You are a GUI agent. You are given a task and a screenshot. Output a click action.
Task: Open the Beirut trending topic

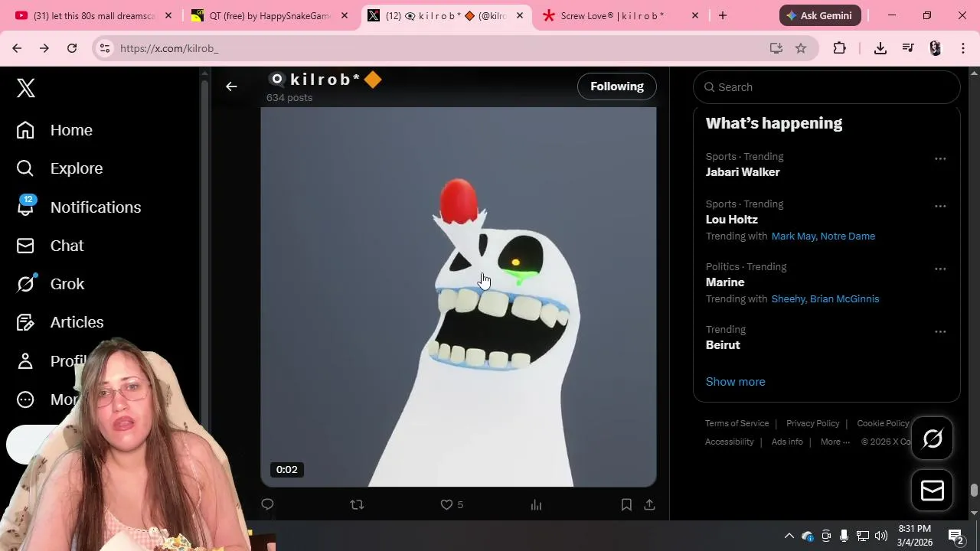coord(723,345)
